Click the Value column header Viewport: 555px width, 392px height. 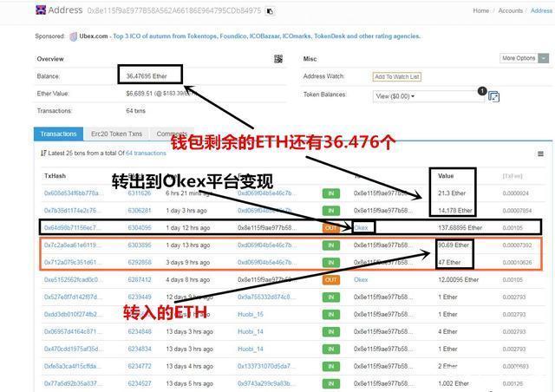pos(446,176)
